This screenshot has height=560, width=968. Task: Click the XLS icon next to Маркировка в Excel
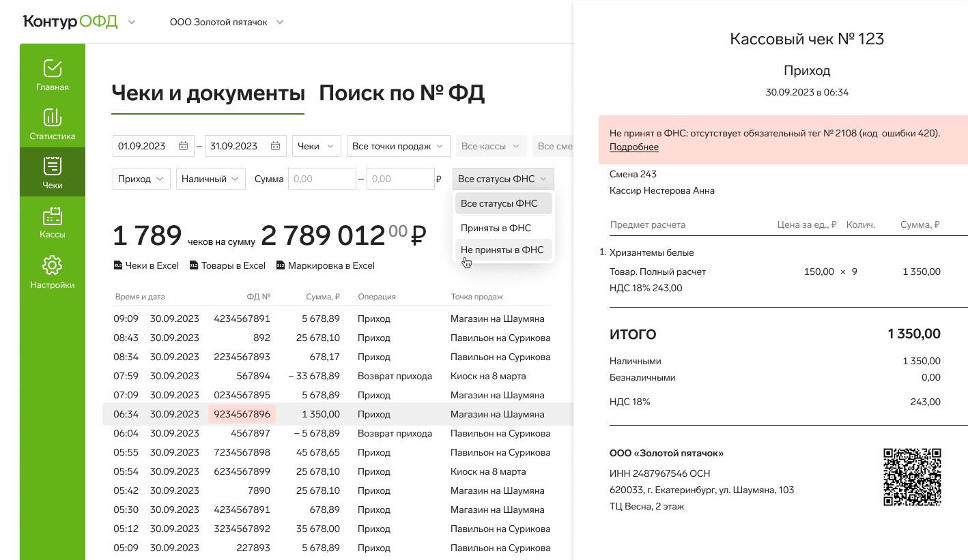[280, 265]
